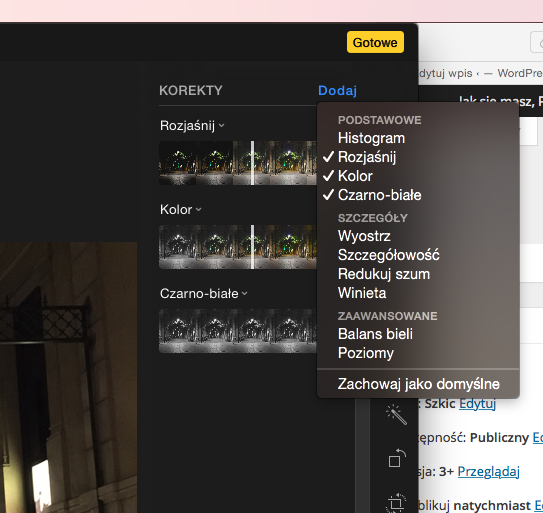The image size is (543, 513).
Task: Expand the Kolor adjustment chevron
Action: point(198,209)
